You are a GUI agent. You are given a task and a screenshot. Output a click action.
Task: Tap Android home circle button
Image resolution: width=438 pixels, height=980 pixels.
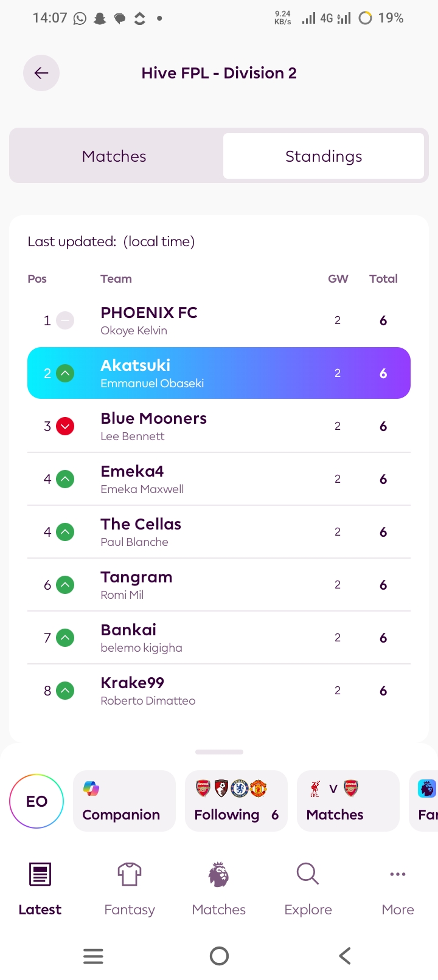tap(219, 956)
